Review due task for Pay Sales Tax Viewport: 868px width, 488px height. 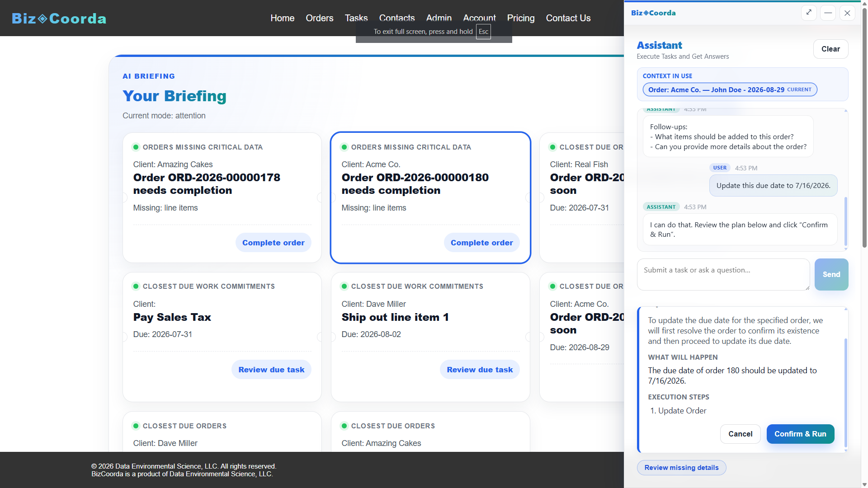click(x=271, y=370)
